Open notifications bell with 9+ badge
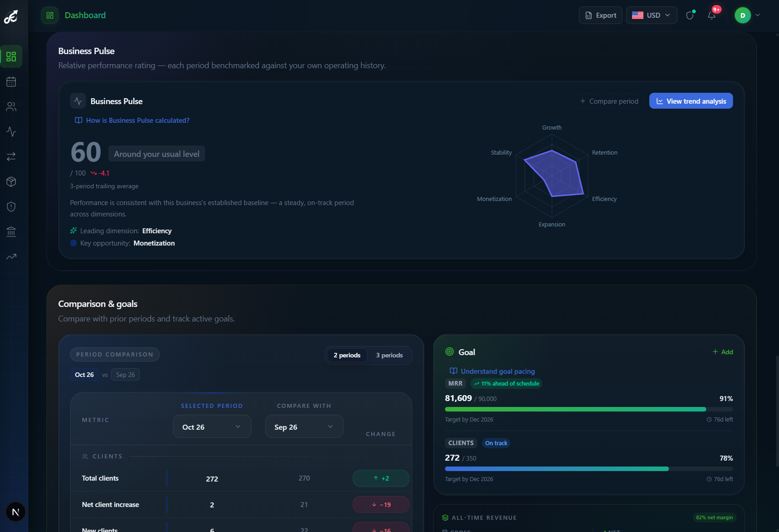The width and height of the screenshot is (779, 532). [x=712, y=15]
